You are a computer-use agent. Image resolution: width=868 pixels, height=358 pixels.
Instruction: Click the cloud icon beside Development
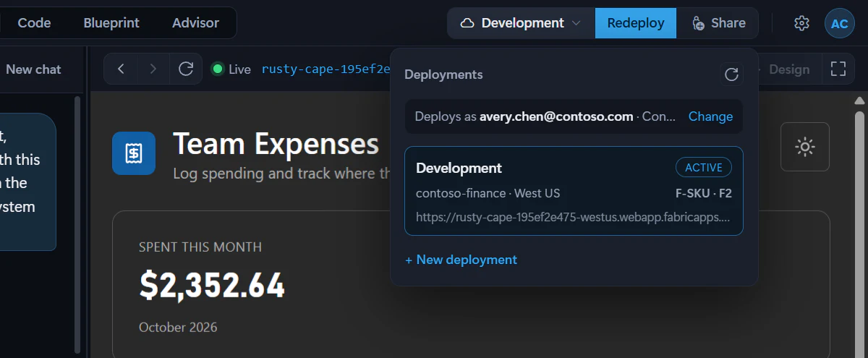467,23
